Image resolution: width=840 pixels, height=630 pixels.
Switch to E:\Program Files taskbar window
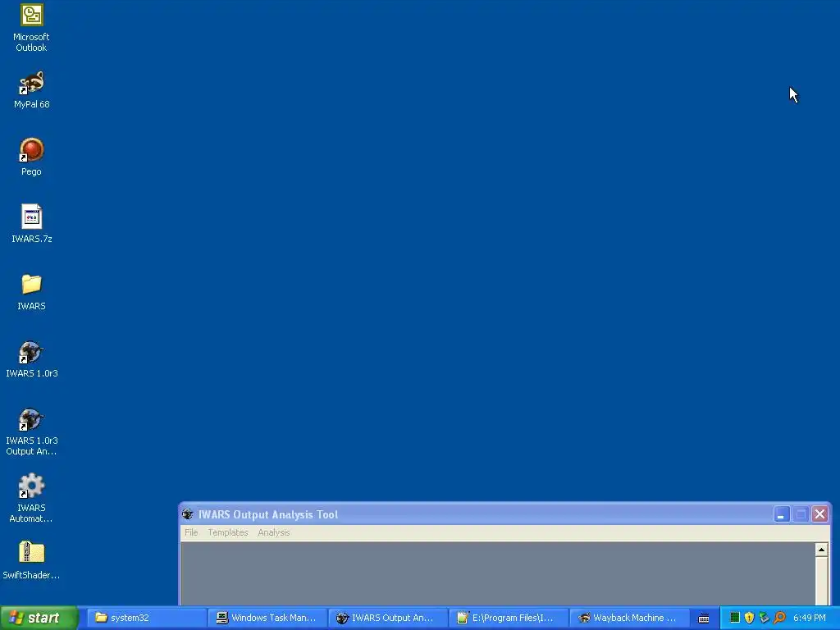(508, 619)
